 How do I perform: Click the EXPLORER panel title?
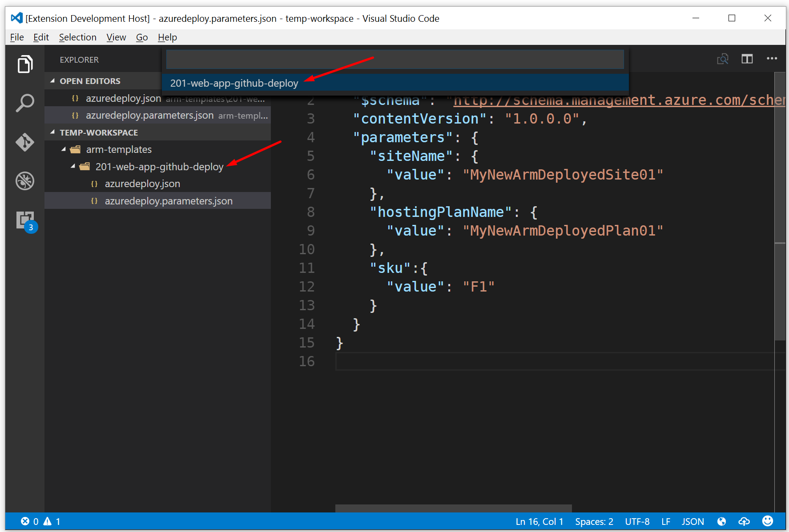click(x=79, y=60)
